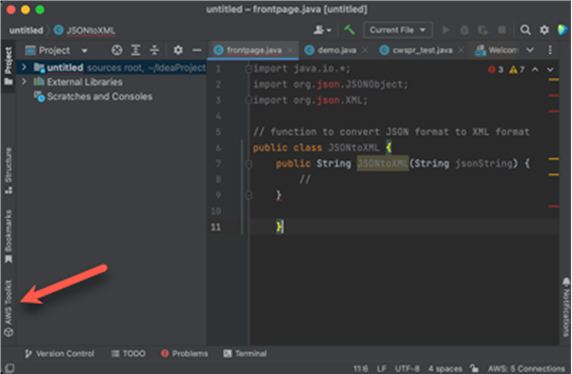Click the Run play button
572x374 pixels.
[x=445, y=30]
